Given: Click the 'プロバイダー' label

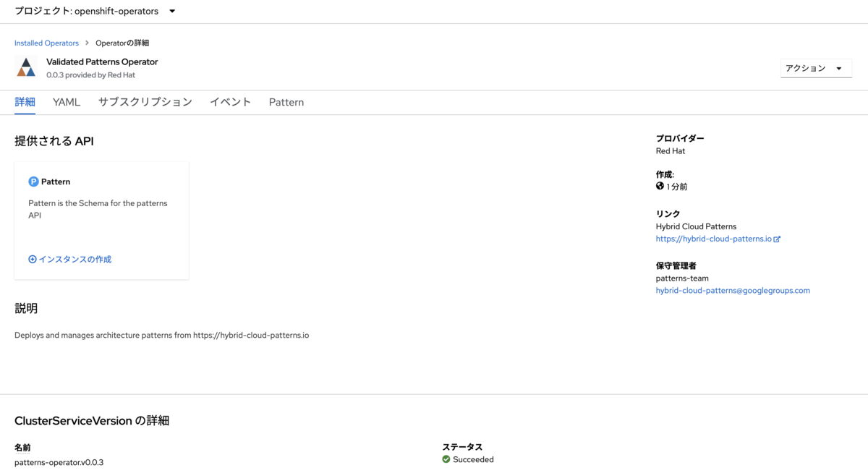Looking at the screenshot, I should pos(680,138).
